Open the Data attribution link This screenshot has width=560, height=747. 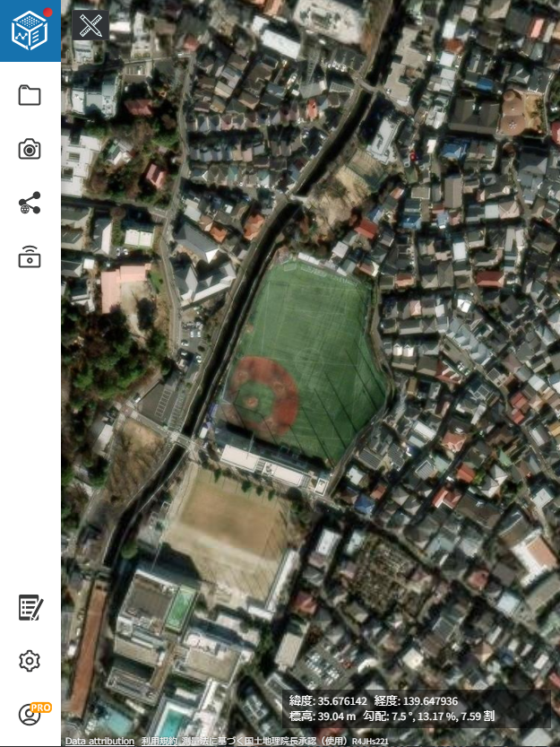click(99, 741)
